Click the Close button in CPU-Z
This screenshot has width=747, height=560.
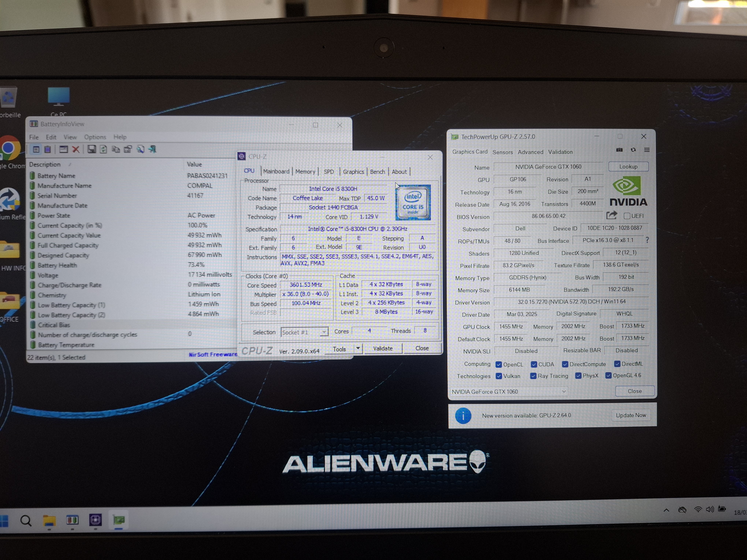(422, 348)
